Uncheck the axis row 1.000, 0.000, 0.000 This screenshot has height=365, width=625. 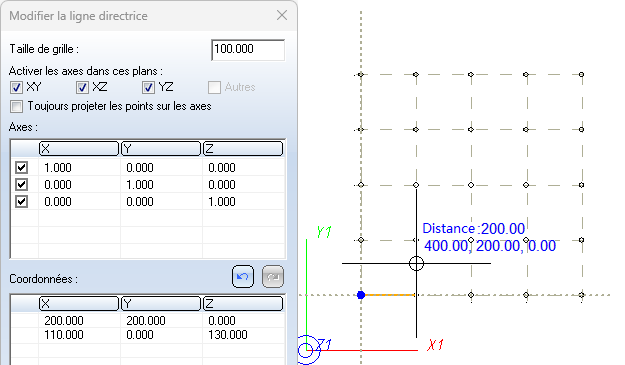21,167
